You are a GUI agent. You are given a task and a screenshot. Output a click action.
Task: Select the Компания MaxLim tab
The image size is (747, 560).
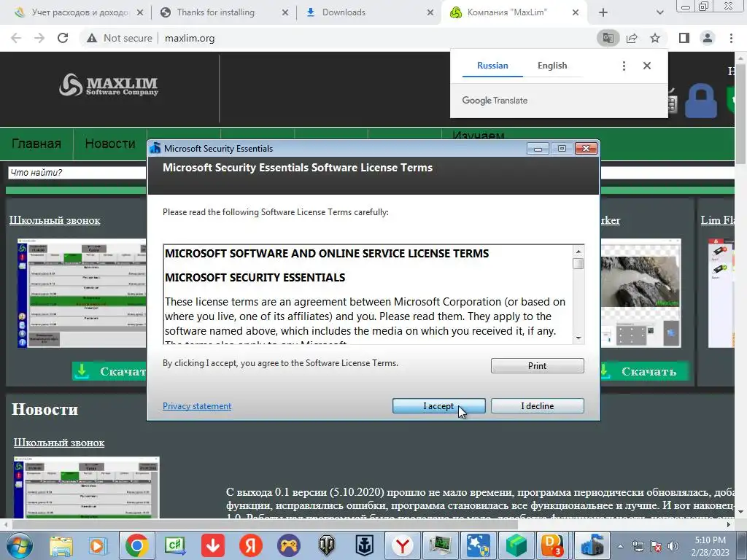pyautogui.click(x=515, y=12)
